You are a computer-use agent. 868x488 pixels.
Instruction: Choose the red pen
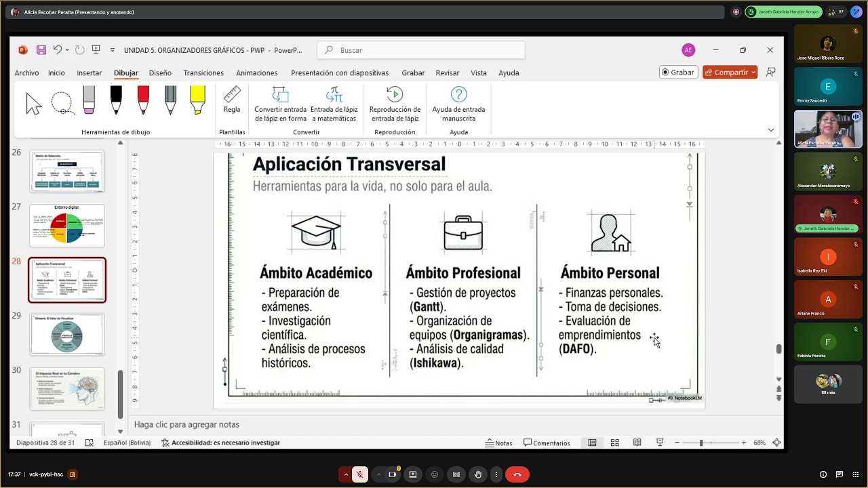pyautogui.click(x=143, y=100)
